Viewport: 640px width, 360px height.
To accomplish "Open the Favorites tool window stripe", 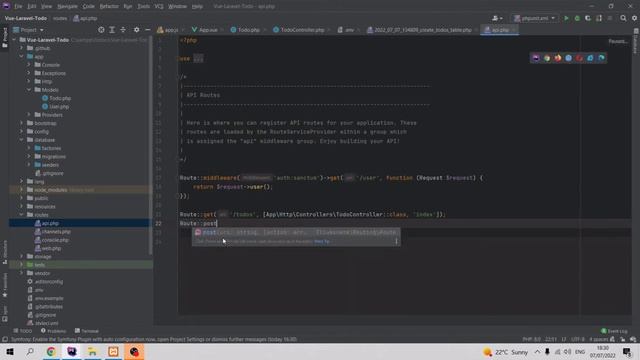I will (4, 285).
